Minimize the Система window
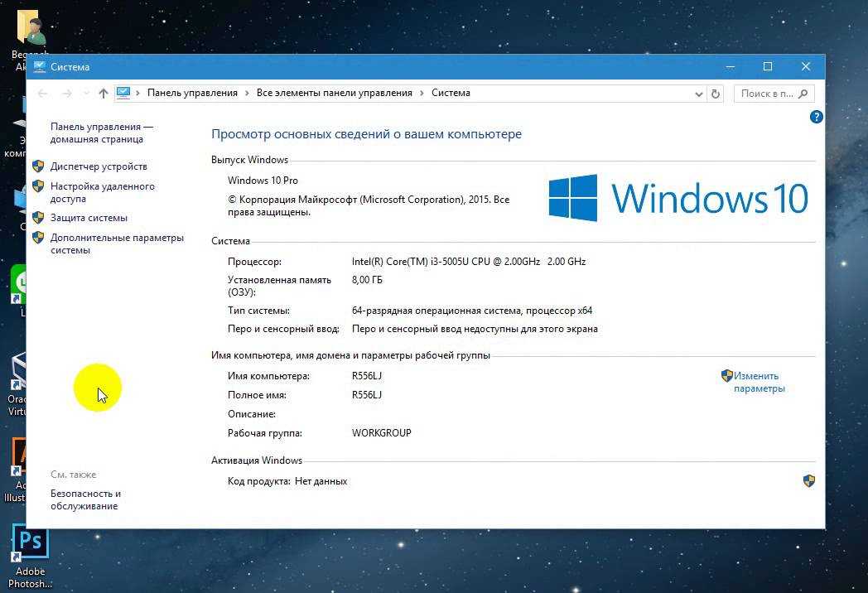Image resolution: width=868 pixels, height=593 pixels. point(731,66)
